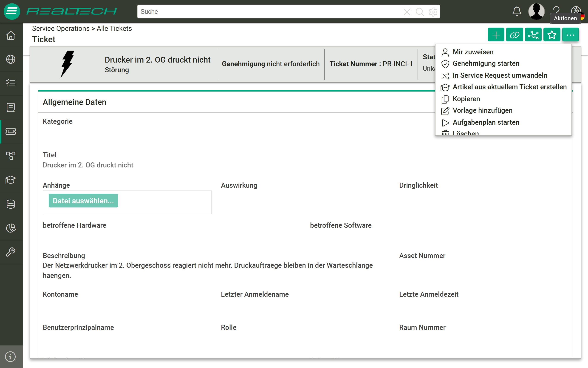Open the wrench administration icon
Screen dimensions: 588x368
(11, 252)
